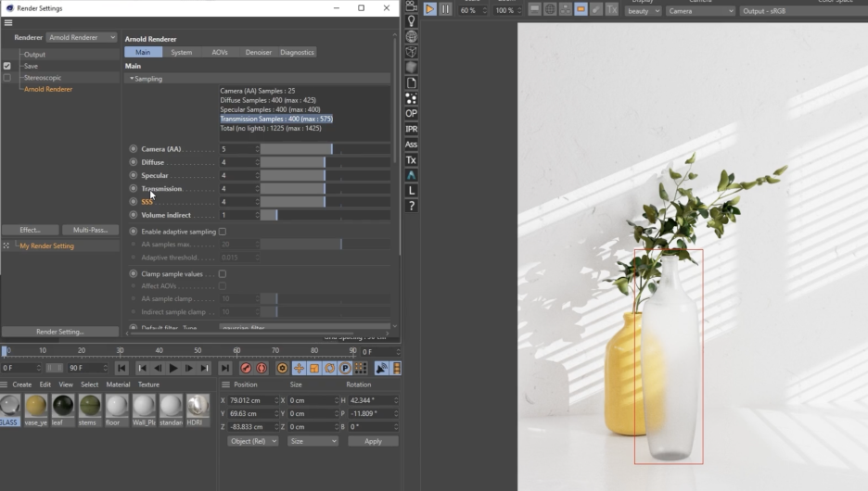Open the Size mode dropdown

tap(313, 441)
